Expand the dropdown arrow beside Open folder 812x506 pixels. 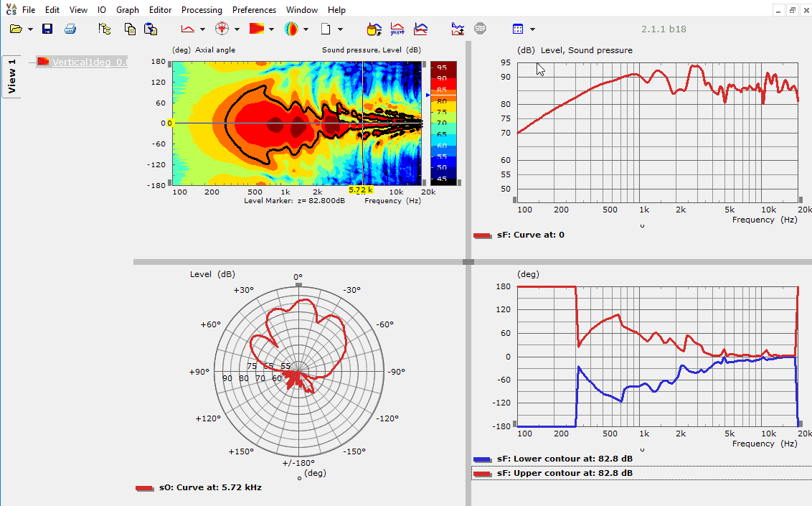pyautogui.click(x=31, y=30)
